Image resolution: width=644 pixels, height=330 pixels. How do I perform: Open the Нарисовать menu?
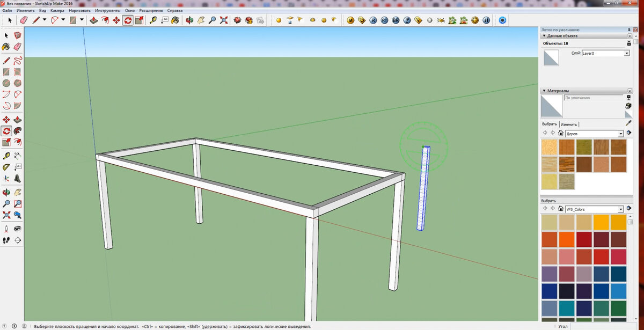point(80,10)
